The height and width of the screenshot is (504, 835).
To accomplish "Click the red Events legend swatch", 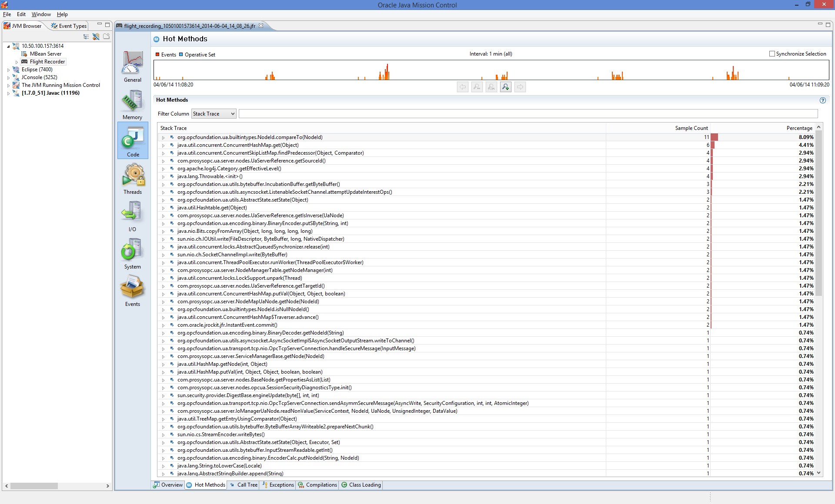I will 157,54.
